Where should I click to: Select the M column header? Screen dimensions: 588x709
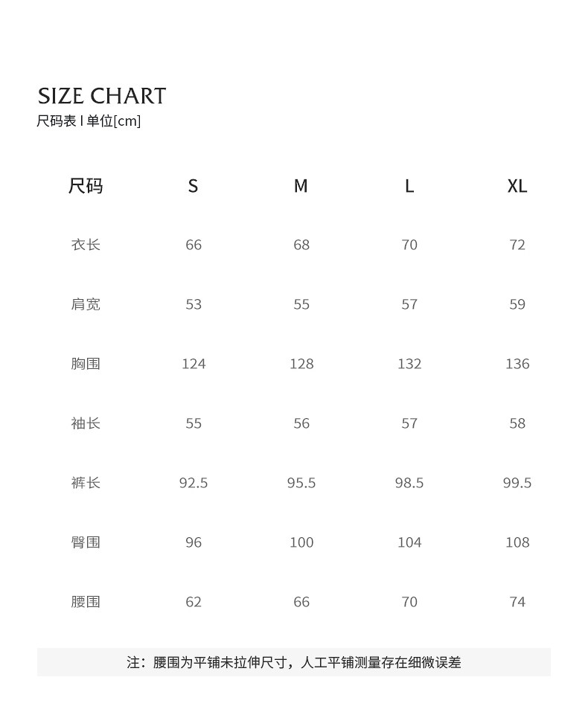[x=301, y=186]
